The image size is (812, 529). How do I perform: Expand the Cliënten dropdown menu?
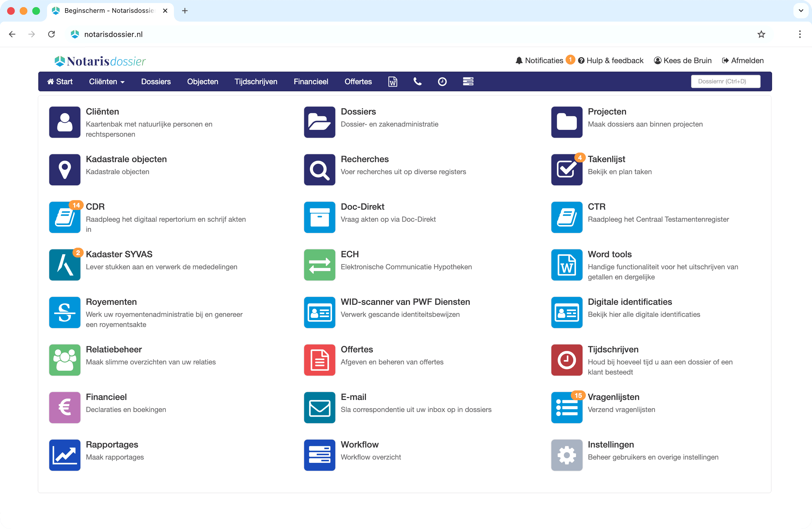tap(107, 81)
